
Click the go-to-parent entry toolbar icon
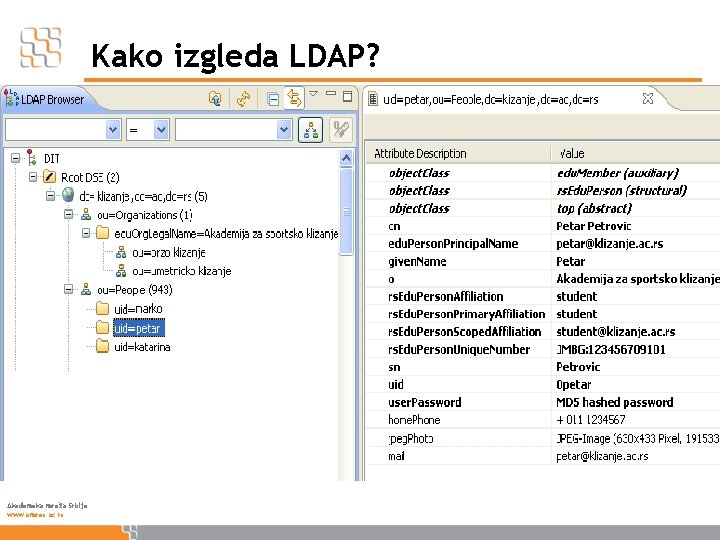pyautogui.click(x=214, y=98)
